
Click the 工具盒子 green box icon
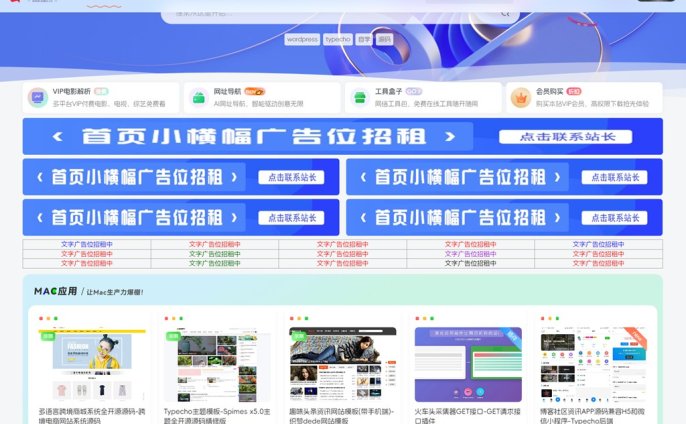[360, 98]
